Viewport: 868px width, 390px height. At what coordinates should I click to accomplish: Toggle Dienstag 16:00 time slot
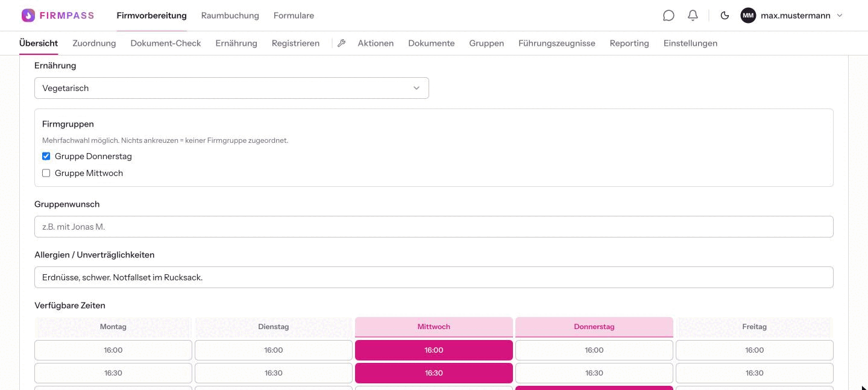tap(274, 350)
